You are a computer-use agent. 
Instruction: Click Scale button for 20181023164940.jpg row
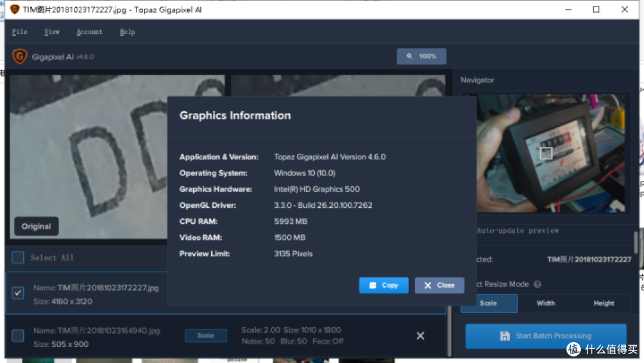206,336
